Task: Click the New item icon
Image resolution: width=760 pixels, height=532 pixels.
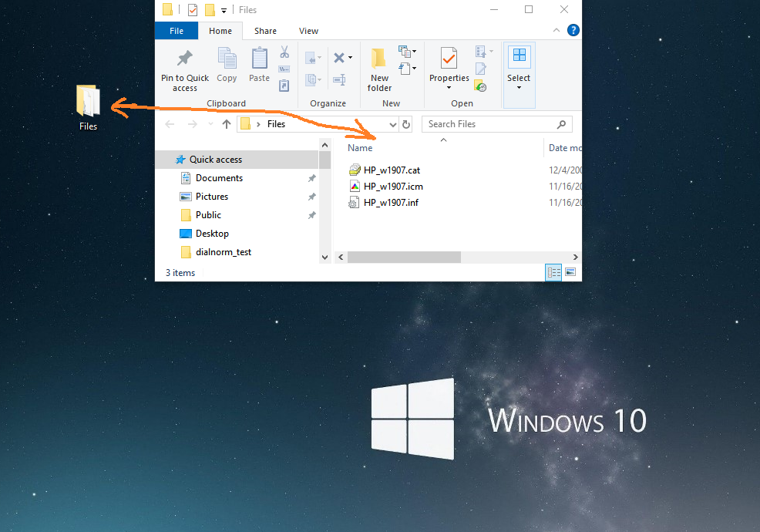Action: pos(404,51)
